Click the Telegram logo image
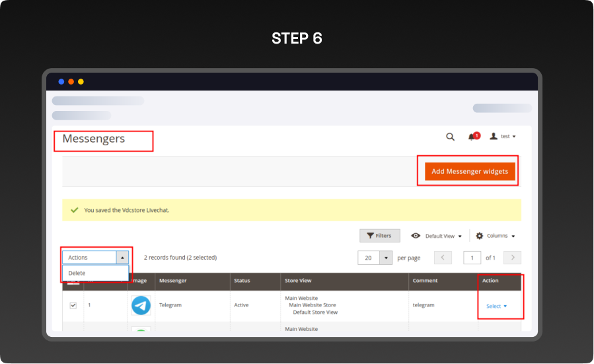Viewport: 594px width, 364px height. tap(141, 305)
